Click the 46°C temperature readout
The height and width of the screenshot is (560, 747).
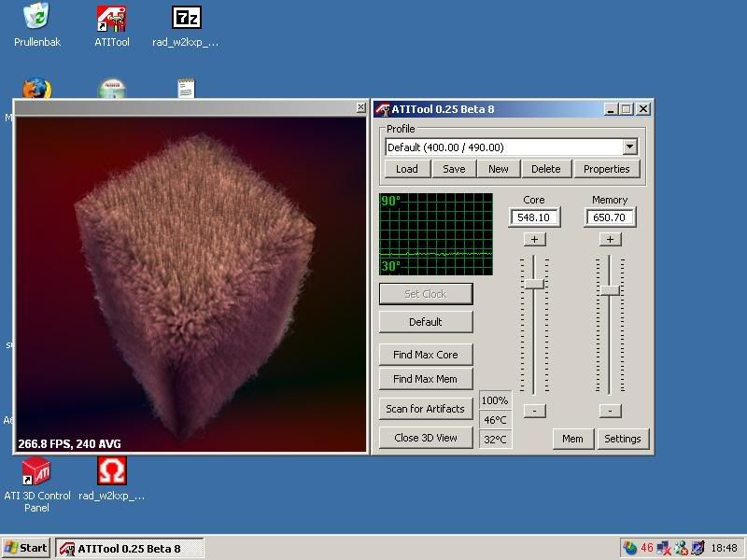495,420
